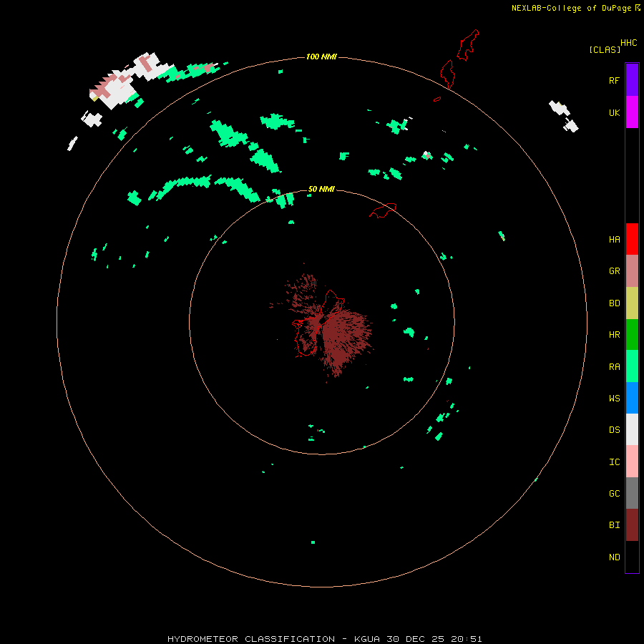Viewport: 644px width, 644px height.
Task: Click the HA red legend swatch
Action: pos(632,239)
